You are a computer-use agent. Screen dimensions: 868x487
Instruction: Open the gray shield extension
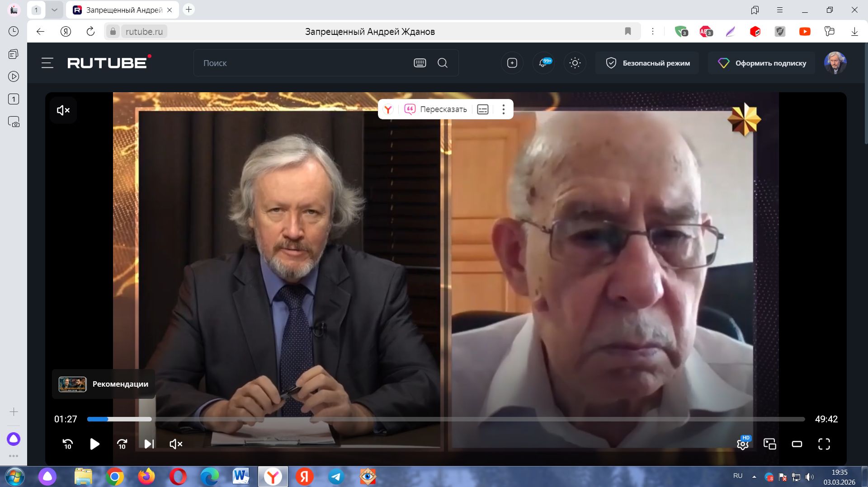(x=780, y=32)
